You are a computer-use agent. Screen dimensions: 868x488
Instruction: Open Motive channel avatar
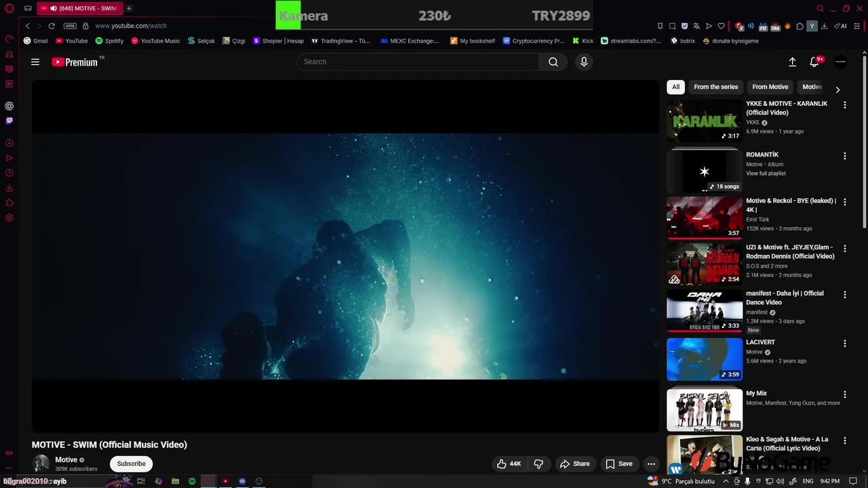click(x=41, y=464)
